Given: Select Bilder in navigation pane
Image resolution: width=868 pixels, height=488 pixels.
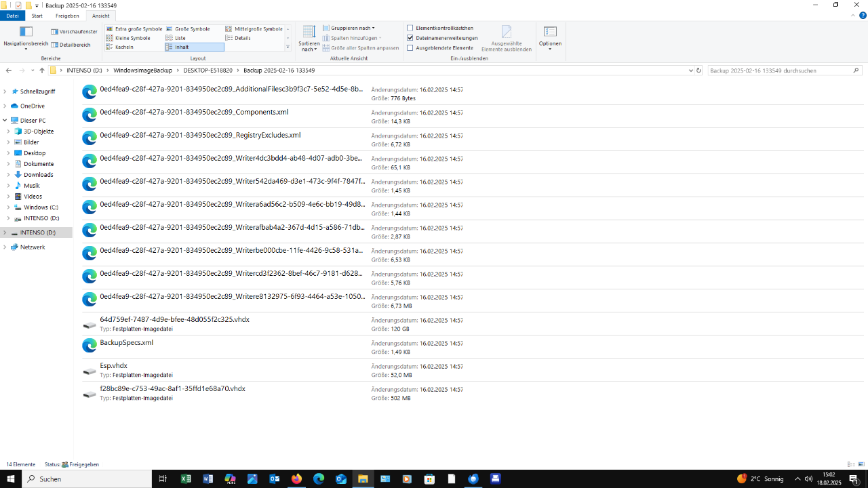Looking at the screenshot, I should coord(31,142).
